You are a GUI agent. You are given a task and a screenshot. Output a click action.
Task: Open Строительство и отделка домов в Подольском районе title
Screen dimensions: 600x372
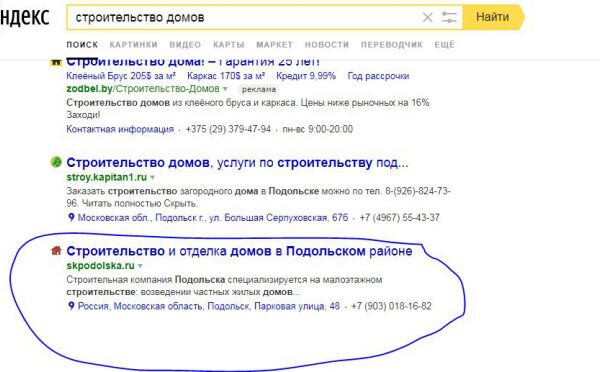click(x=239, y=251)
